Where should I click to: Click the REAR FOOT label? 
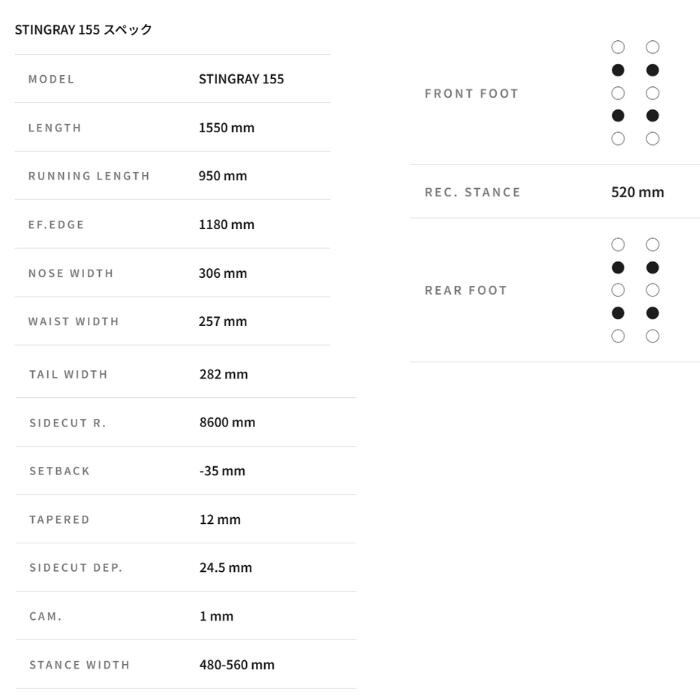[465, 290]
